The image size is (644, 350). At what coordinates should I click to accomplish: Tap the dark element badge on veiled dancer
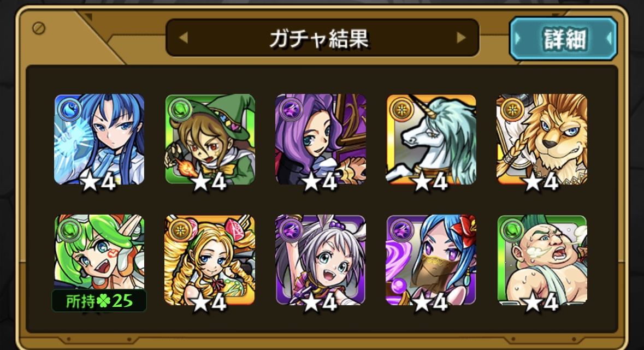[400, 230]
